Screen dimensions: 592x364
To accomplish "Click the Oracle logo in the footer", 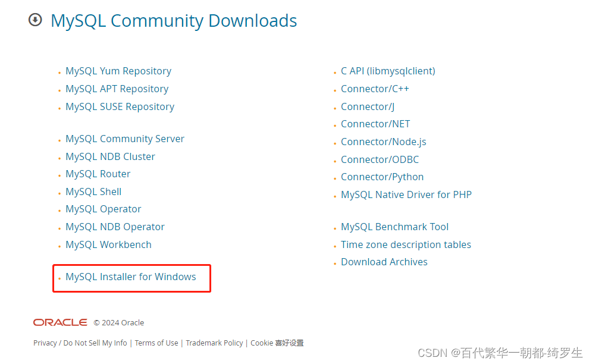I will 60,322.
